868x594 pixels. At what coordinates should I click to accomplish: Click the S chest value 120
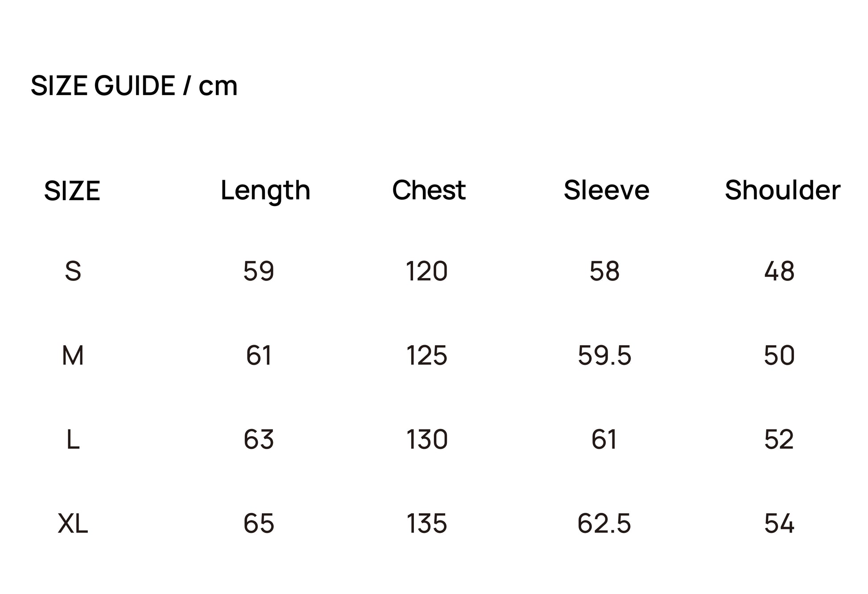426,271
